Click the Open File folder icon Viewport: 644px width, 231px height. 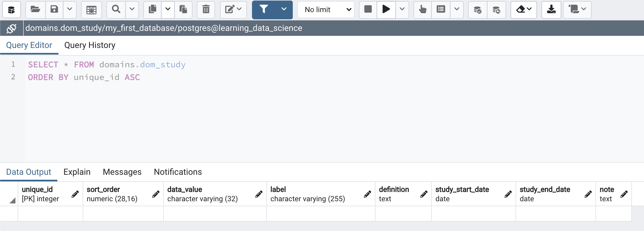coord(35,10)
